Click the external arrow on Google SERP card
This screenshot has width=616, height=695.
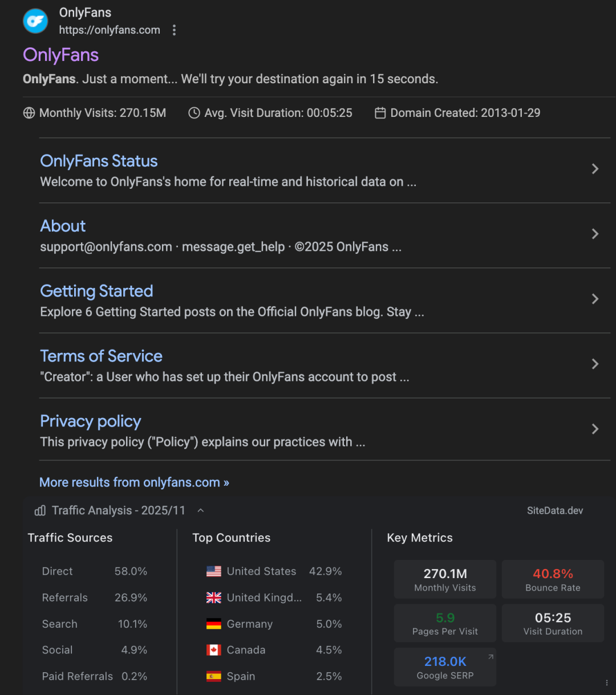pyautogui.click(x=491, y=657)
